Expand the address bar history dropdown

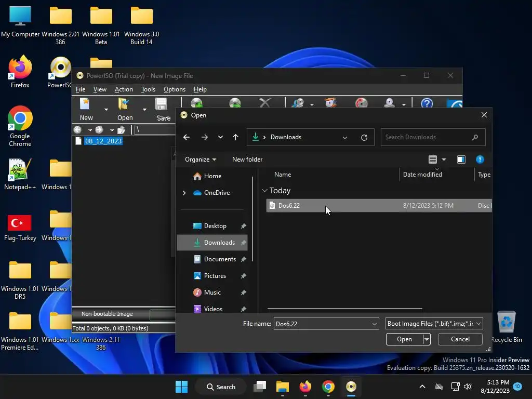coord(345,137)
